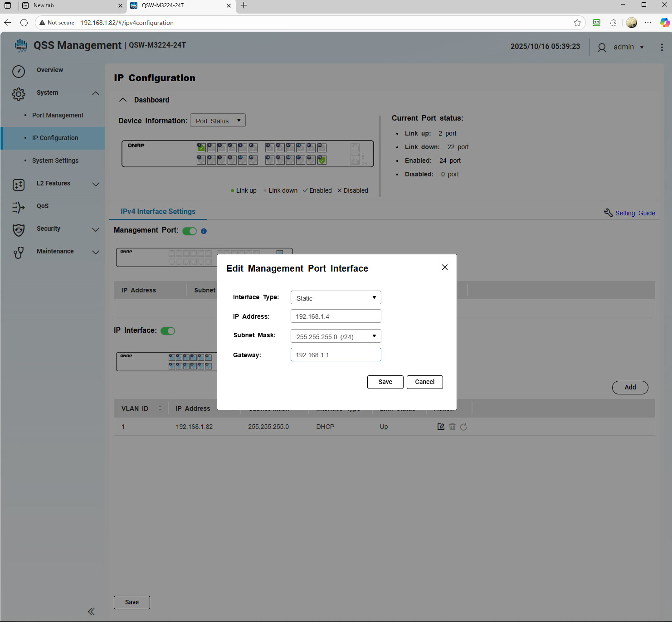Open the Interface Type dropdown
The height and width of the screenshot is (622, 672).
pyautogui.click(x=336, y=298)
